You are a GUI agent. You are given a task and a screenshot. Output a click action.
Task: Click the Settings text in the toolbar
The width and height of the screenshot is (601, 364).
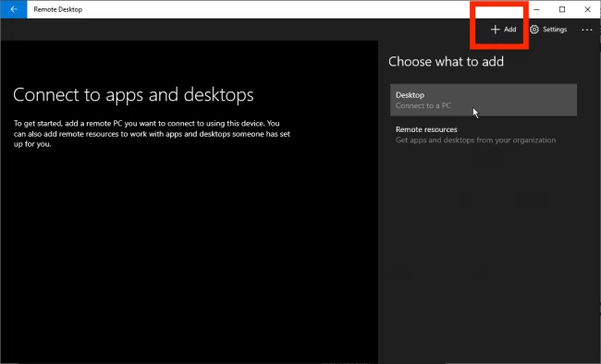(555, 30)
